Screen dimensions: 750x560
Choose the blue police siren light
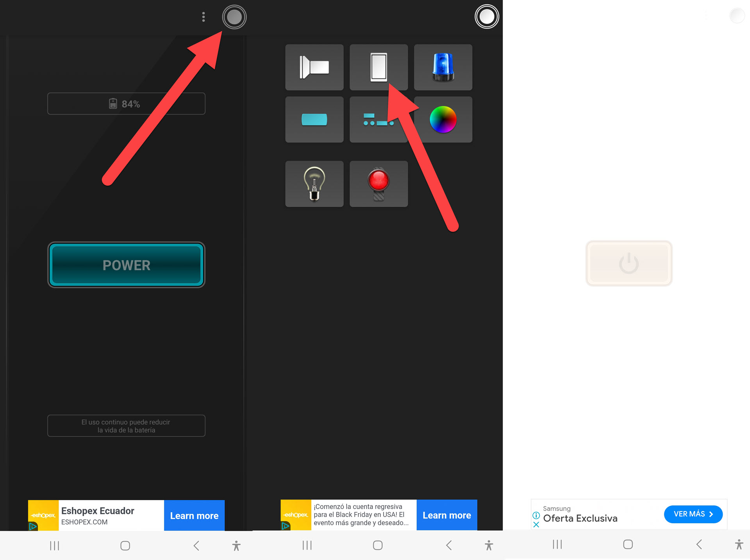click(443, 67)
